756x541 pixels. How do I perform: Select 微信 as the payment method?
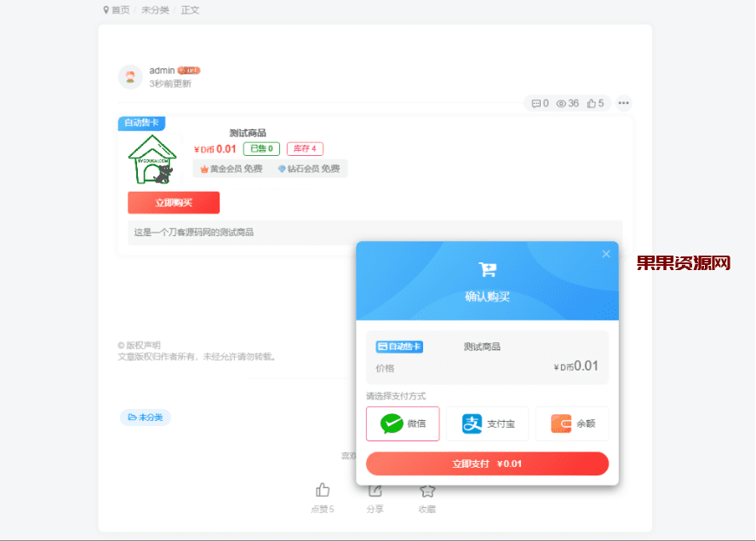point(403,423)
